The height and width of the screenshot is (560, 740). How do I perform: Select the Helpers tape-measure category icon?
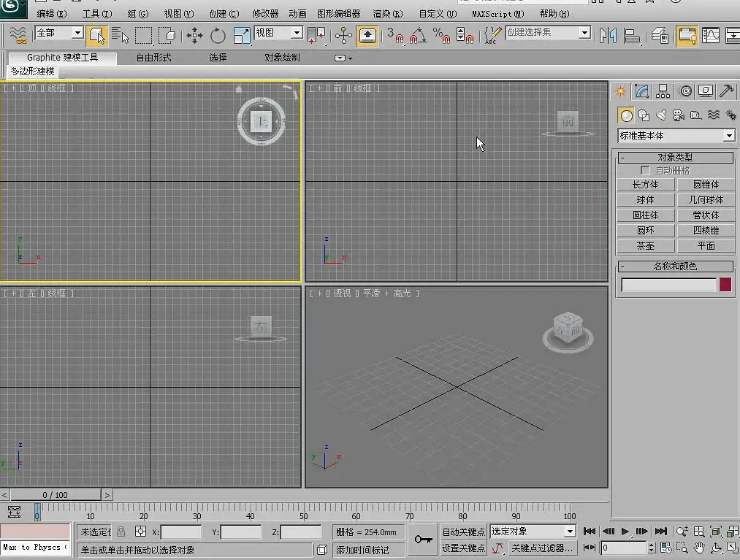(695, 115)
